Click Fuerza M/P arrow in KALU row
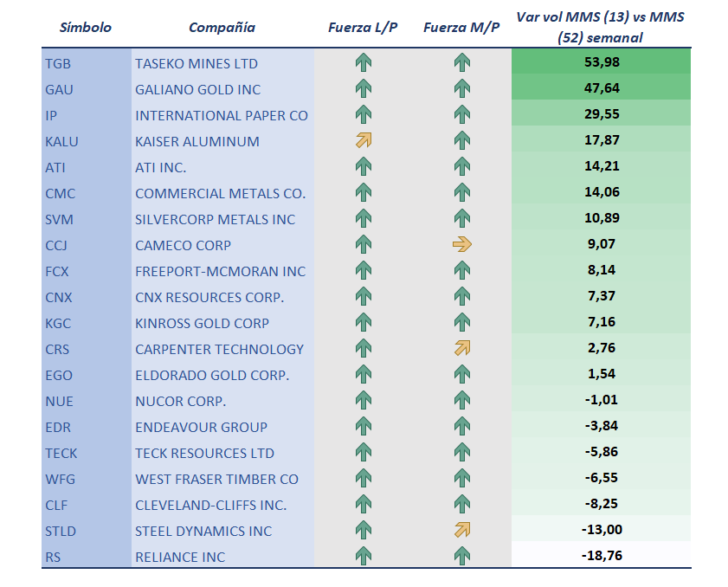This screenshot has width=728, height=587. click(462, 140)
